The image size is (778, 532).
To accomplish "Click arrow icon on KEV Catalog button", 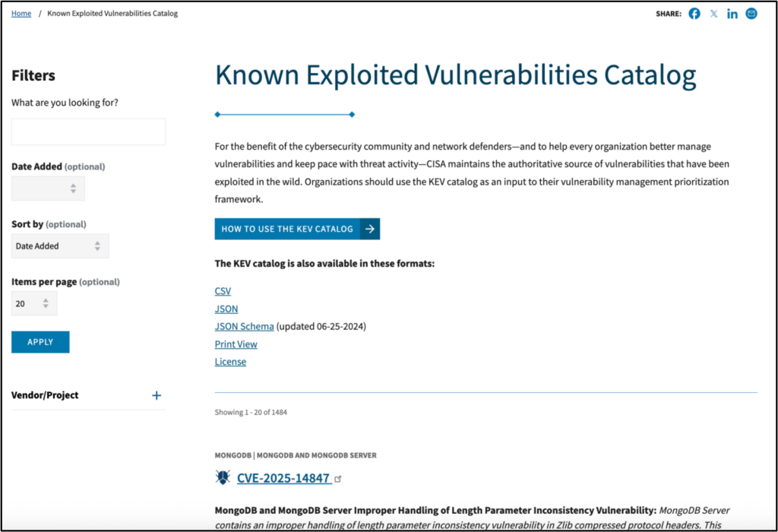I will (x=370, y=229).
